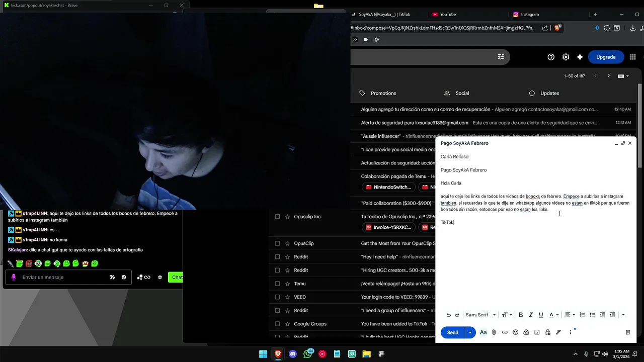Image resolution: width=644 pixels, height=362 pixels.
Task: Select OpusClip email checkbox
Action: pos(277,243)
